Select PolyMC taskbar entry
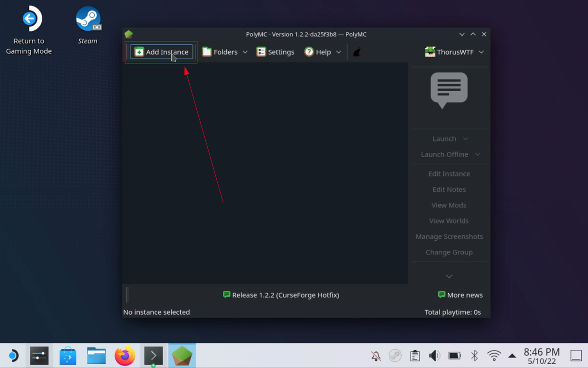The height and width of the screenshot is (368, 588). point(182,356)
